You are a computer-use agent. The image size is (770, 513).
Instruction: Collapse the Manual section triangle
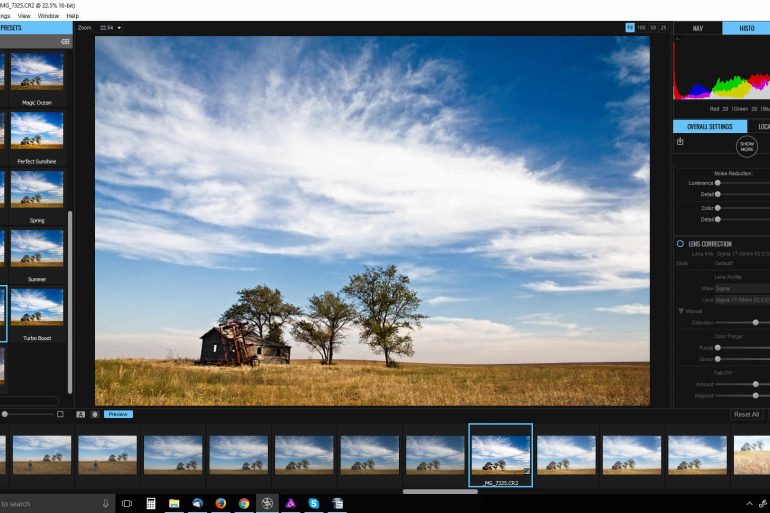[681, 311]
